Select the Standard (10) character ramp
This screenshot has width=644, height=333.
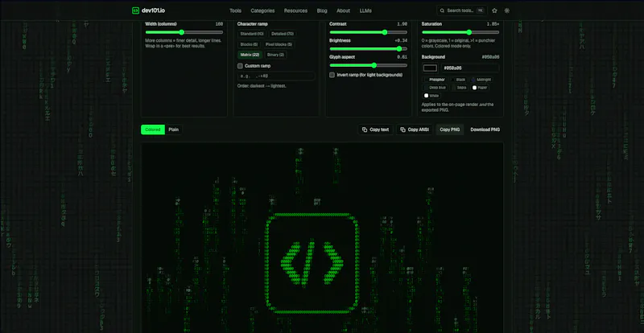[x=252, y=34]
